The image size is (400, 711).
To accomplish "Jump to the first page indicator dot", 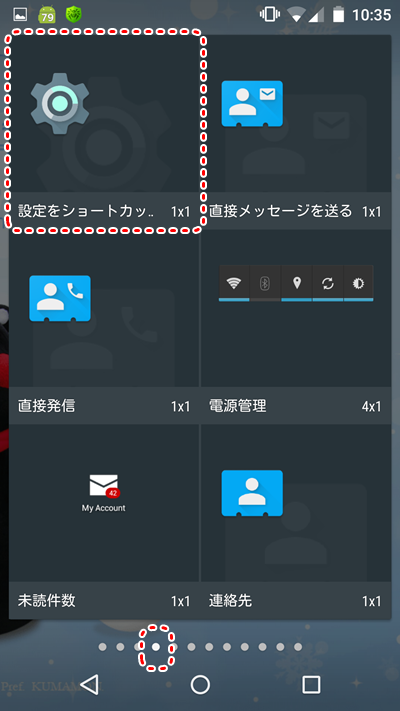I will click(x=102, y=647).
